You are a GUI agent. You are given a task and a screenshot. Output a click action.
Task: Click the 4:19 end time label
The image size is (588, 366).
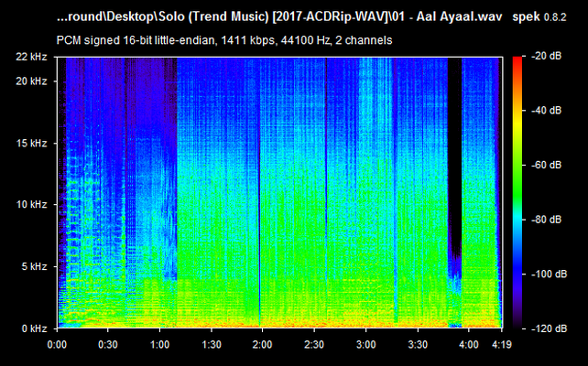click(x=501, y=345)
